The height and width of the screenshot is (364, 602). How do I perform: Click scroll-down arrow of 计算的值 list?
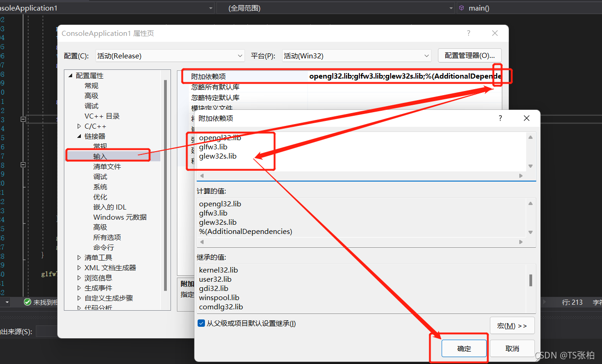[531, 233]
